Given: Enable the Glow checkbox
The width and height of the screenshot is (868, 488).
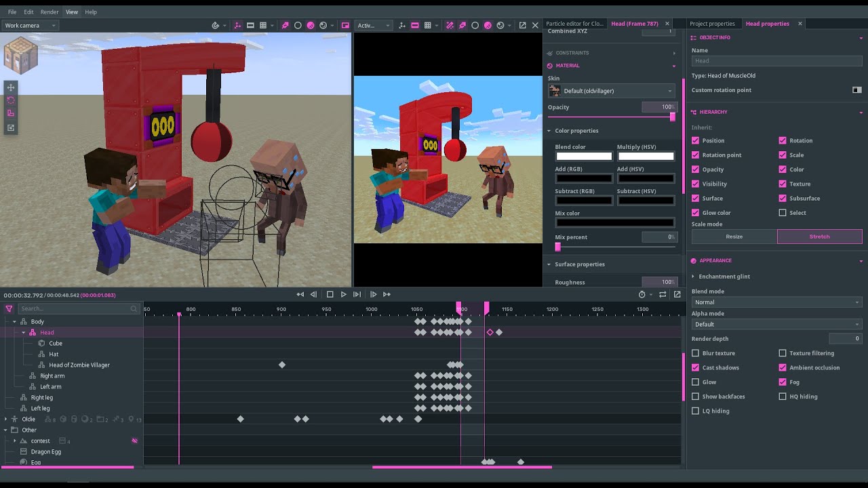Looking at the screenshot, I should pos(695,382).
